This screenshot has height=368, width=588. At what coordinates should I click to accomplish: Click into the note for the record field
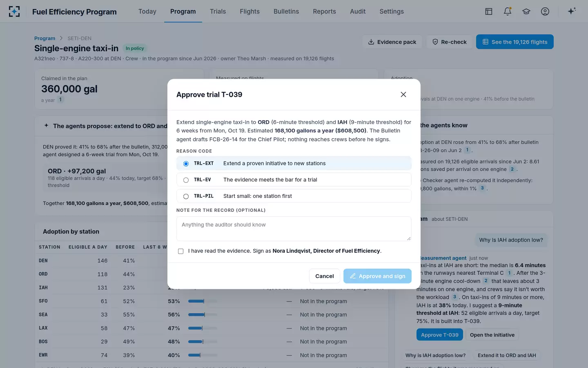pyautogui.click(x=294, y=229)
